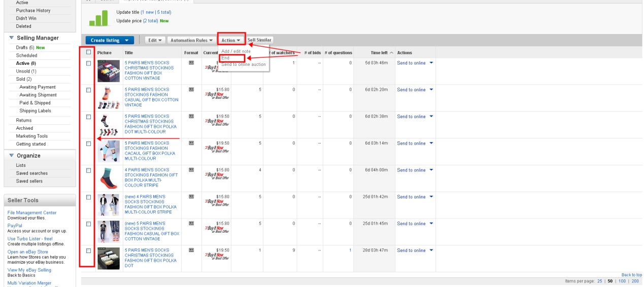Open the Unsold (1) sidebar link
This screenshot has width=644, height=287.
click(26, 71)
